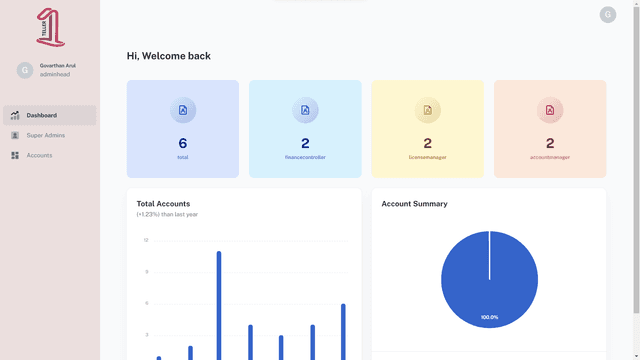Click the 100.0% pie label
The width and height of the screenshot is (640, 360).
489,317
